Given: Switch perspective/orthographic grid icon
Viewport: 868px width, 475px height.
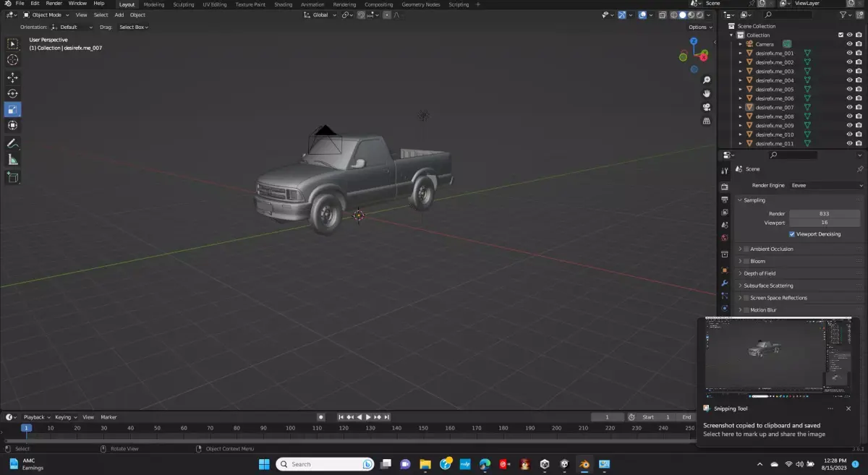Looking at the screenshot, I should [707, 121].
